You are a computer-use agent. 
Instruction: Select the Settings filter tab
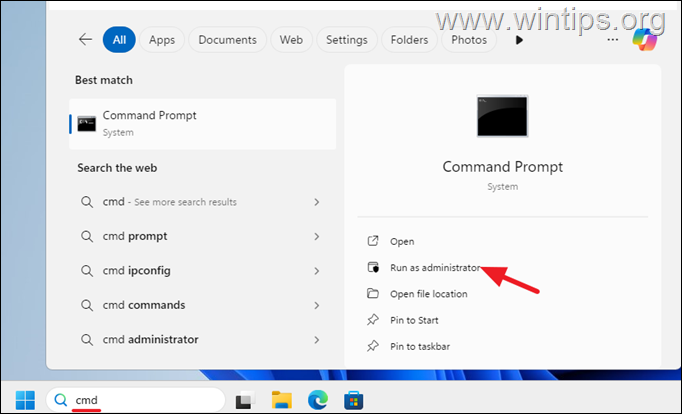click(x=346, y=40)
